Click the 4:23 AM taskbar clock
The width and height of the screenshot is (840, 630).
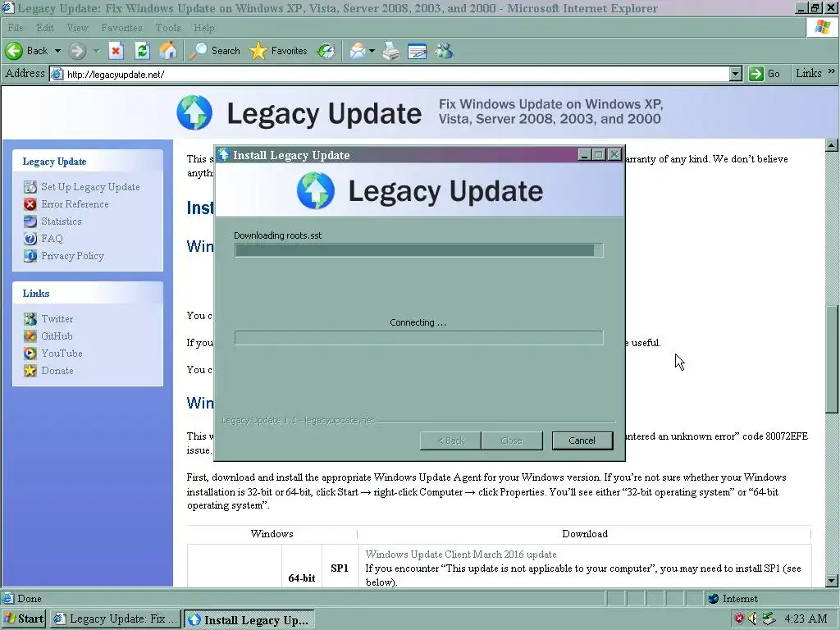(x=806, y=619)
